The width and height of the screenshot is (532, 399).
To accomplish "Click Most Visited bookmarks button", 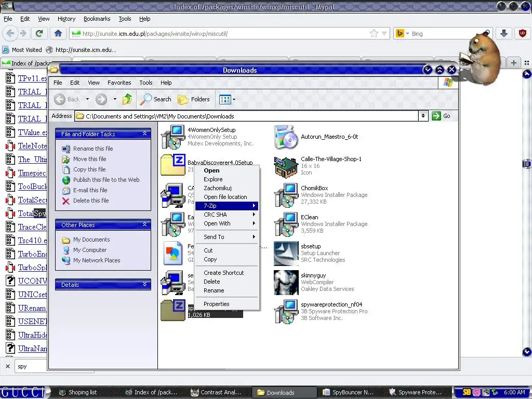I will pos(22,50).
